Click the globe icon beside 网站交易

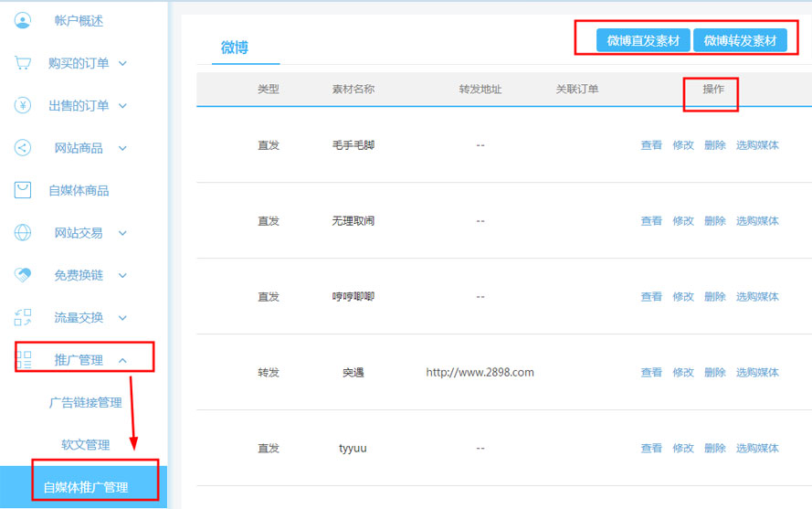click(23, 233)
